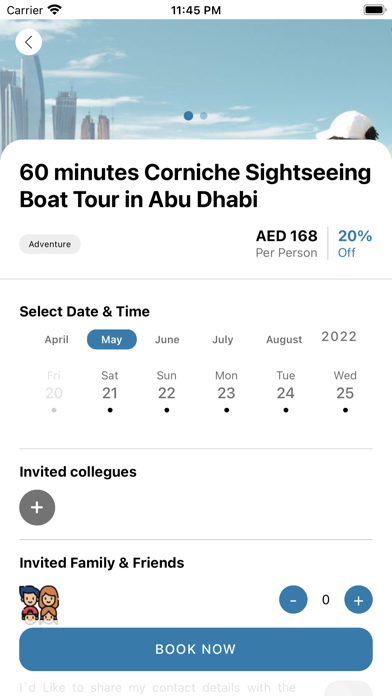Image resolution: width=392 pixels, height=696 pixels.
Task: Choose August month
Action: point(284,340)
